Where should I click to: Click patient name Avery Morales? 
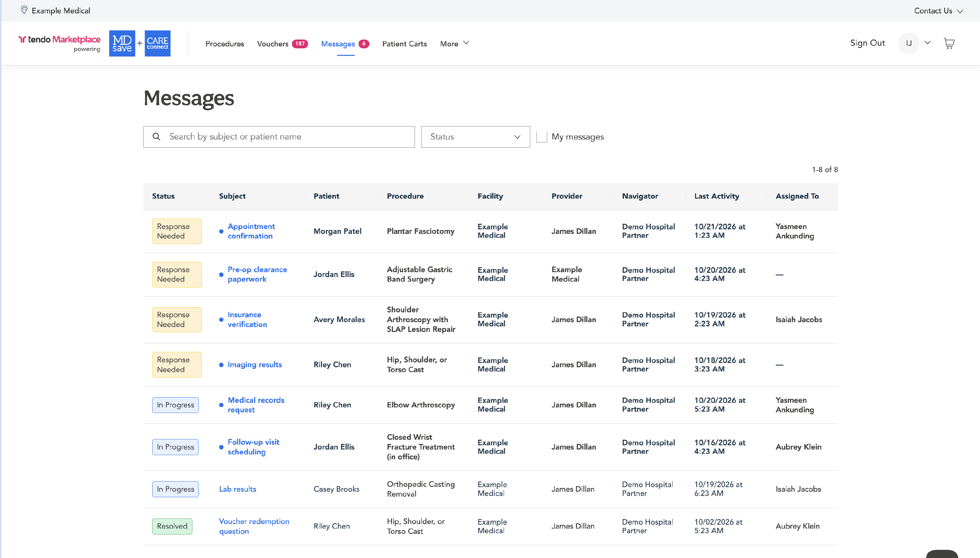pyautogui.click(x=339, y=319)
